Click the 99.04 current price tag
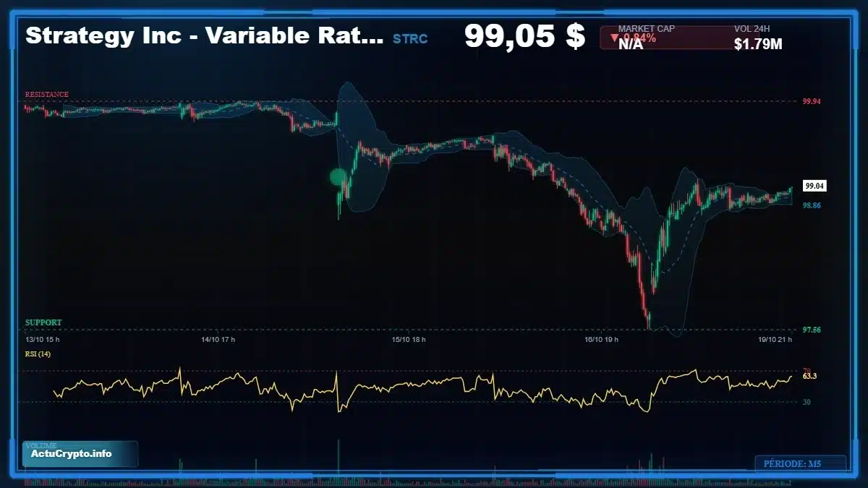The image size is (868, 488). (x=814, y=186)
